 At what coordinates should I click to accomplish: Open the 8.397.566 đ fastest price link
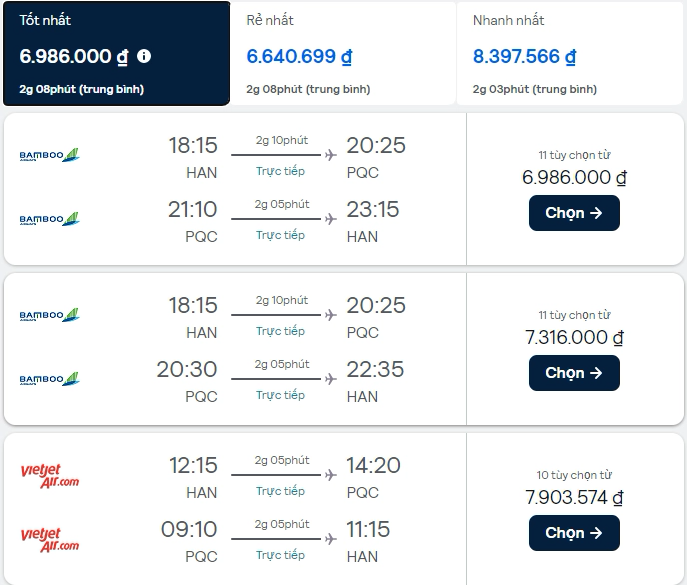coord(524,57)
